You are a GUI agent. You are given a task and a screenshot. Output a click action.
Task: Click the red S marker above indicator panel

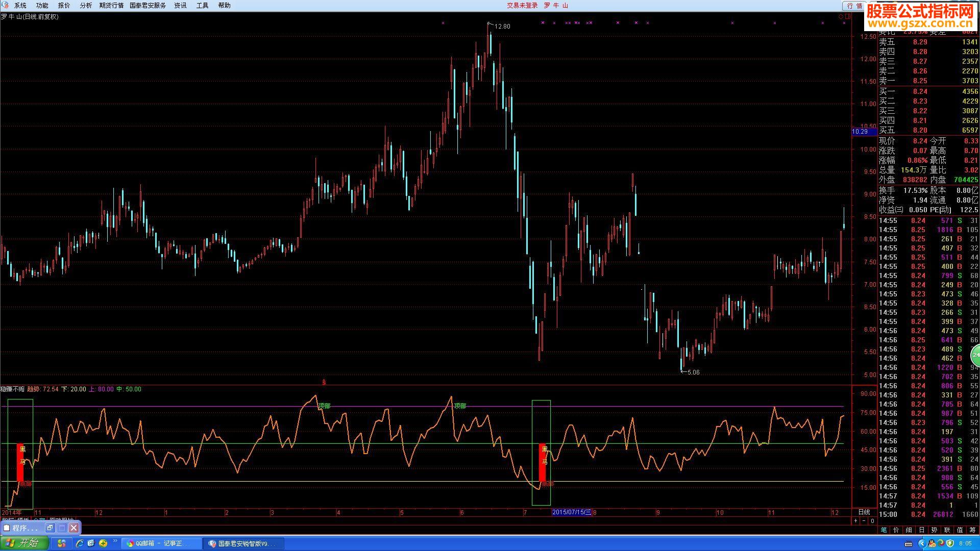coord(324,382)
